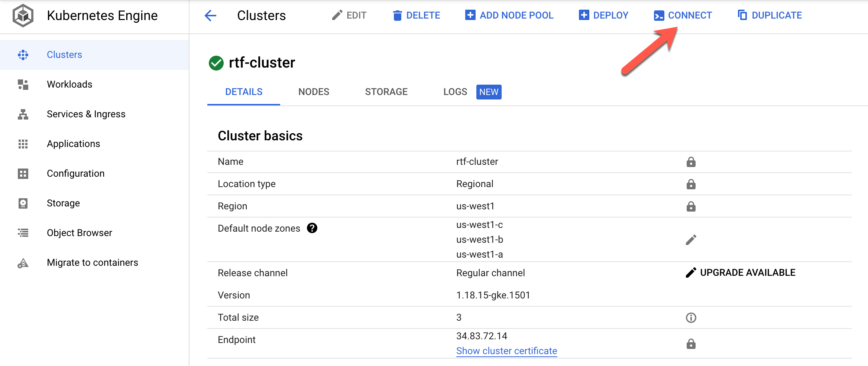Edit default node zones with pencil icon

point(691,240)
